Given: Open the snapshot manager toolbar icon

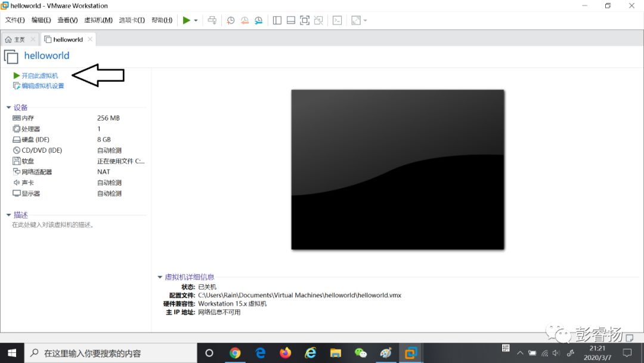Looking at the screenshot, I should [258, 20].
